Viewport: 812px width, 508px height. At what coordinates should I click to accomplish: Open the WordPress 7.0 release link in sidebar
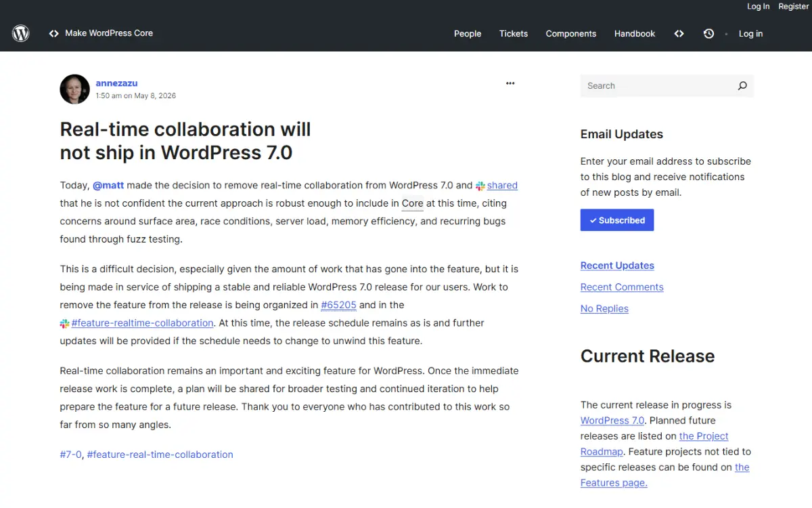[x=612, y=421]
